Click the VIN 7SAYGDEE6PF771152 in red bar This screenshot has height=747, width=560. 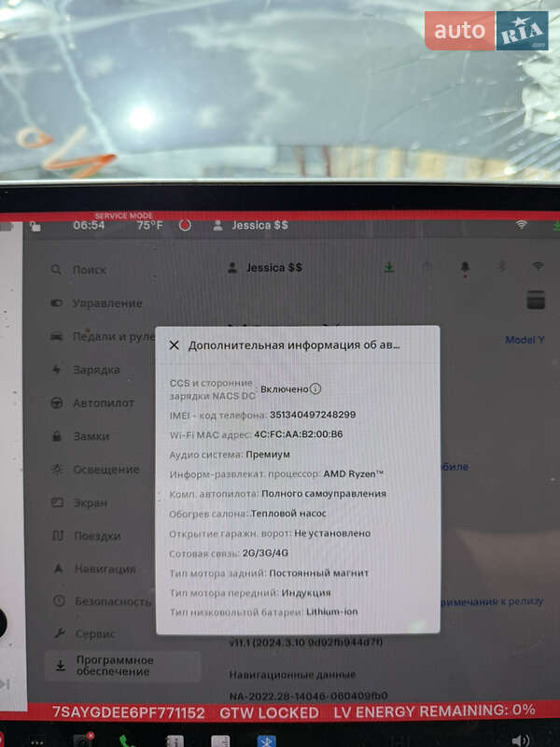click(x=129, y=712)
